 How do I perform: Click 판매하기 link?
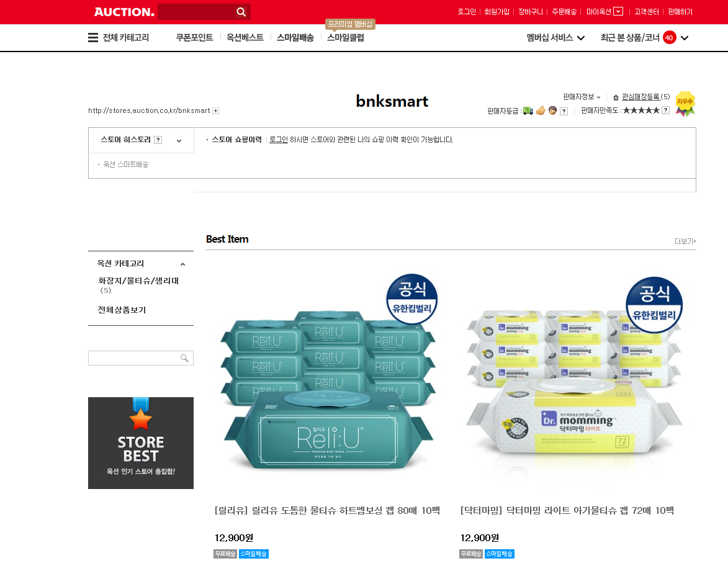pos(680,12)
